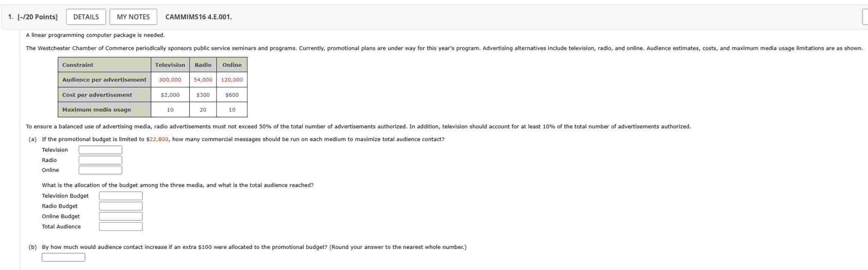Image resolution: width=868 pixels, height=270 pixels.
Task: Select the Radio Budget input box
Action: pyautogui.click(x=120, y=206)
